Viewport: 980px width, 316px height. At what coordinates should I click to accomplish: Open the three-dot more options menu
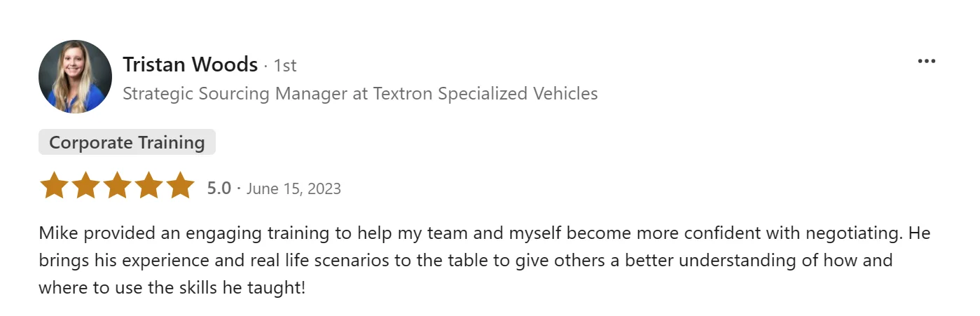coord(926,62)
